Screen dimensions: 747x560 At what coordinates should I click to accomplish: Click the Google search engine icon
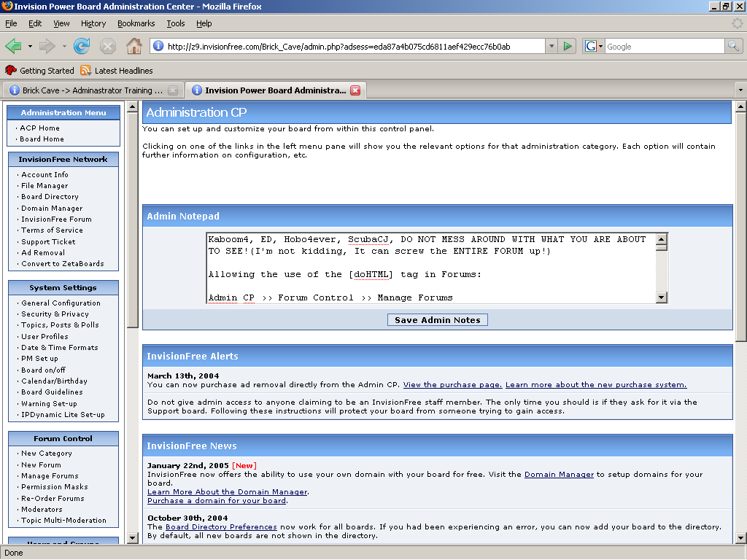(590, 46)
